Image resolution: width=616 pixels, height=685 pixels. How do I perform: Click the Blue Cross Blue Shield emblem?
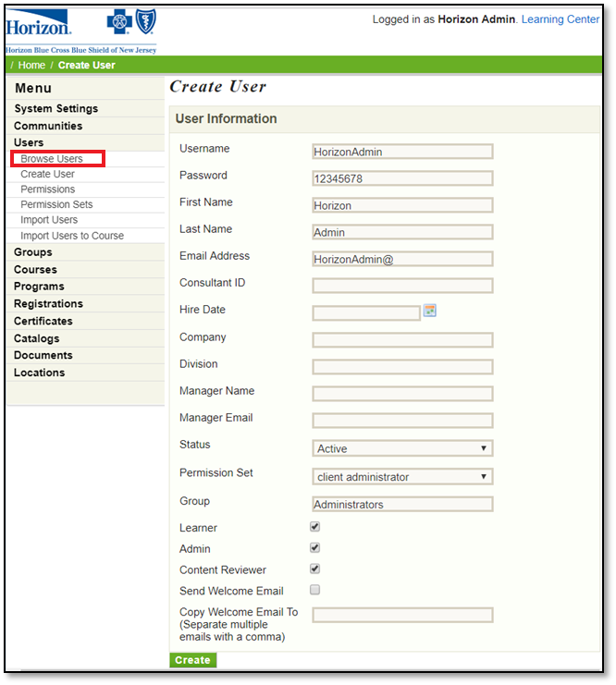(131, 21)
